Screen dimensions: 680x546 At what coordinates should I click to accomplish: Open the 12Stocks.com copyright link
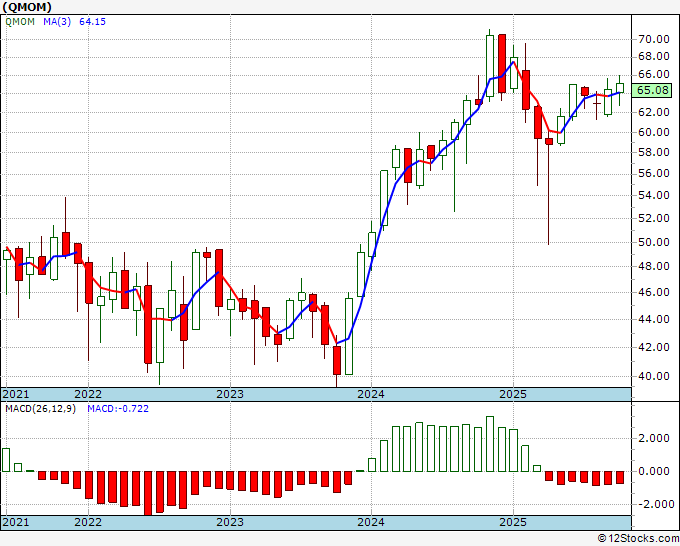[x=638, y=539]
